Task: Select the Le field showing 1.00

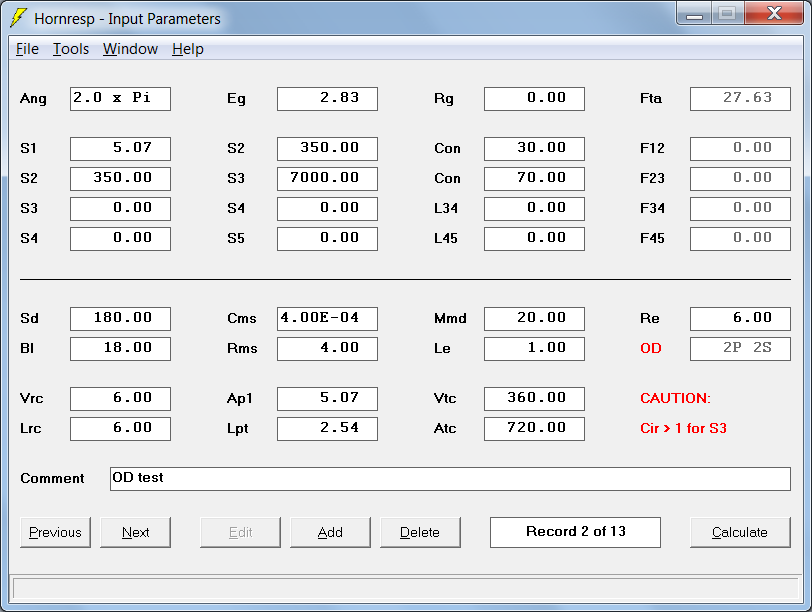Action: tap(534, 349)
